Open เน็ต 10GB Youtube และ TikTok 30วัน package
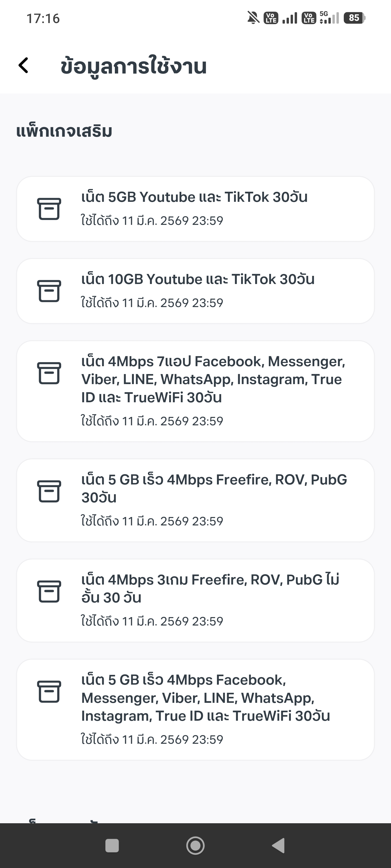This screenshot has width=391, height=868. [x=198, y=280]
